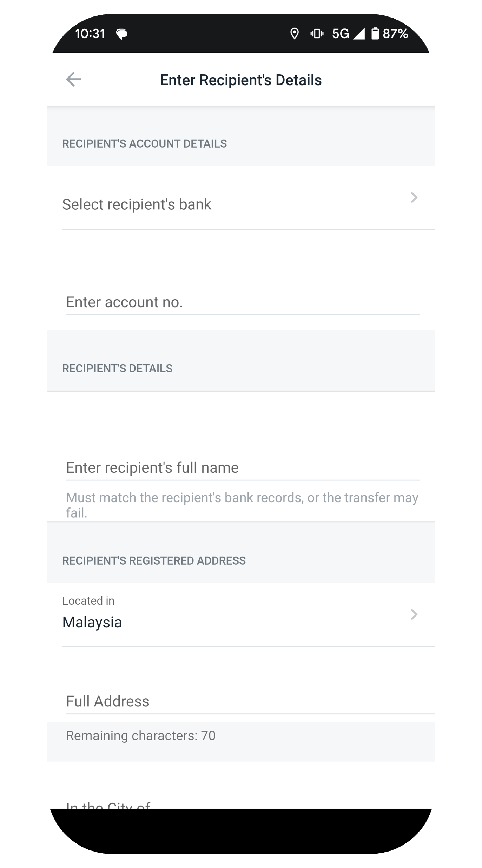Tap the Recipient's Registered Address section header

point(154,561)
